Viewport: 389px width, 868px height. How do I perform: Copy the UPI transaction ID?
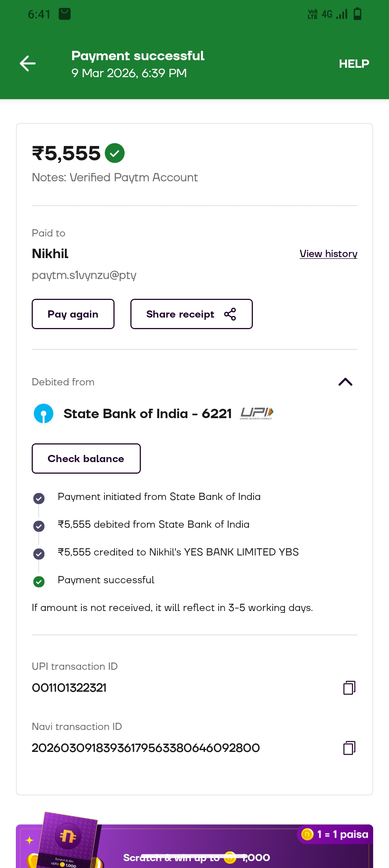tap(349, 687)
